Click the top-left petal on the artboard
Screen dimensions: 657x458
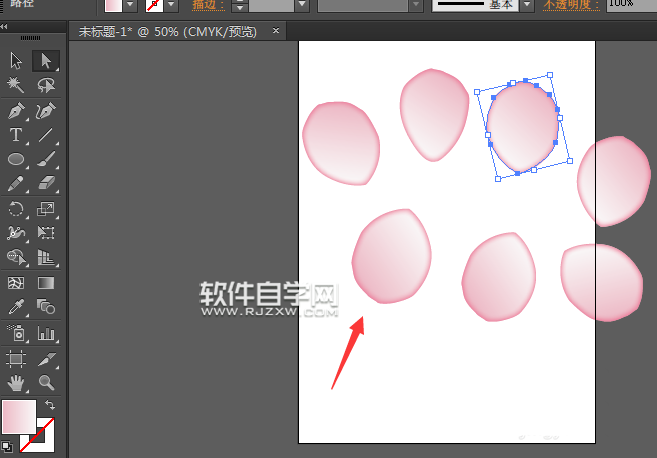(x=341, y=143)
